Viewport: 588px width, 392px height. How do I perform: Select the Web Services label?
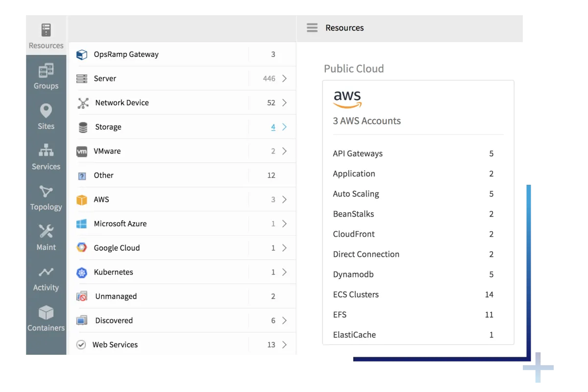pyautogui.click(x=115, y=345)
